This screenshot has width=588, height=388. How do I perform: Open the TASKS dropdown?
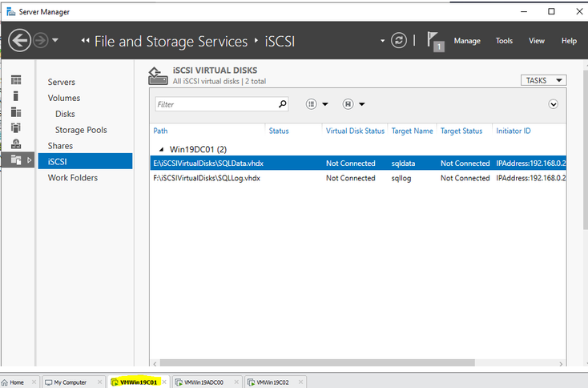(x=544, y=80)
